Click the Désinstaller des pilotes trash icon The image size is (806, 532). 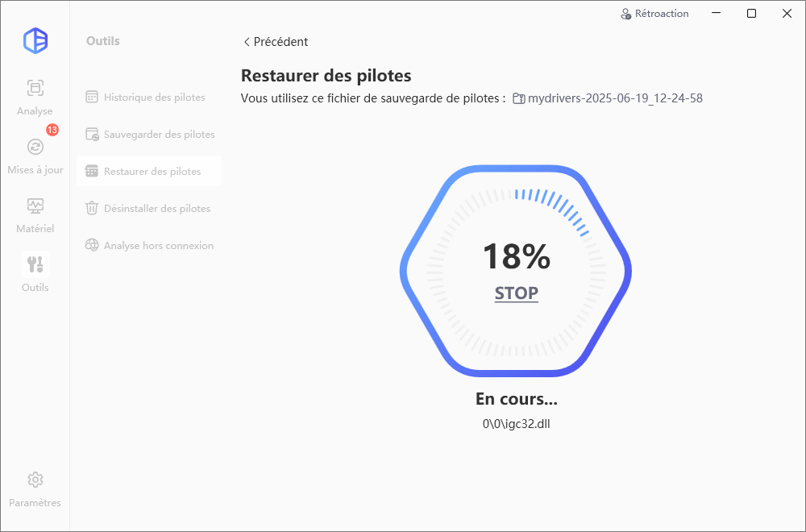92,208
